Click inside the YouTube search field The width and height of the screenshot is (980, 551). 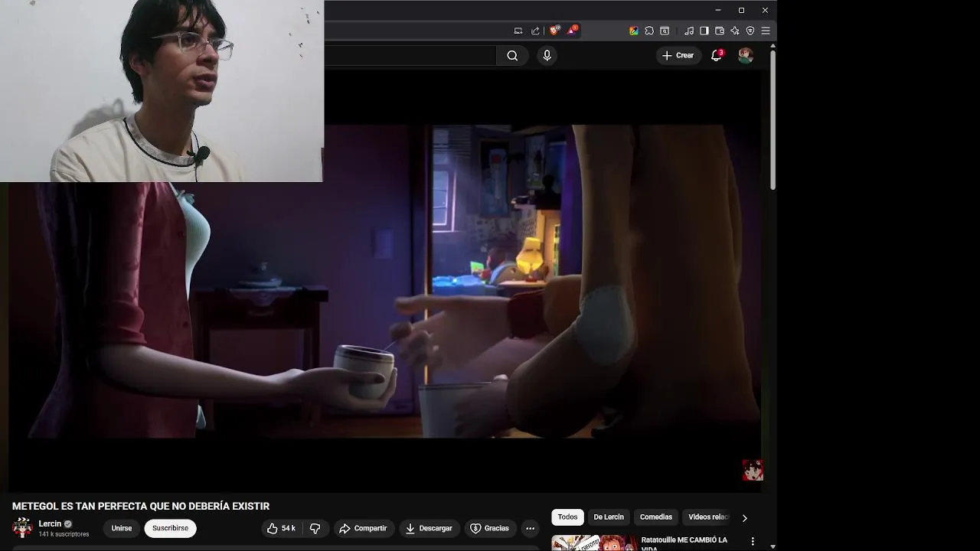click(410, 55)
